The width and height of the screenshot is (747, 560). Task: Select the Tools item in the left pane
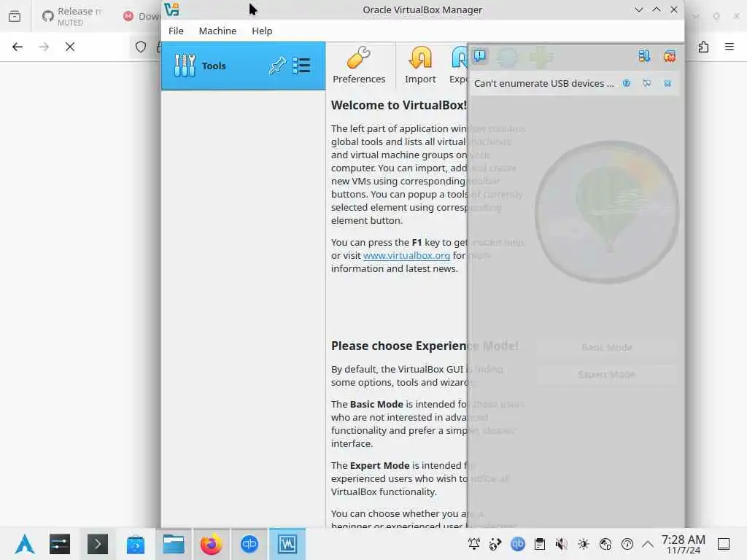click(x=244, y=66)
